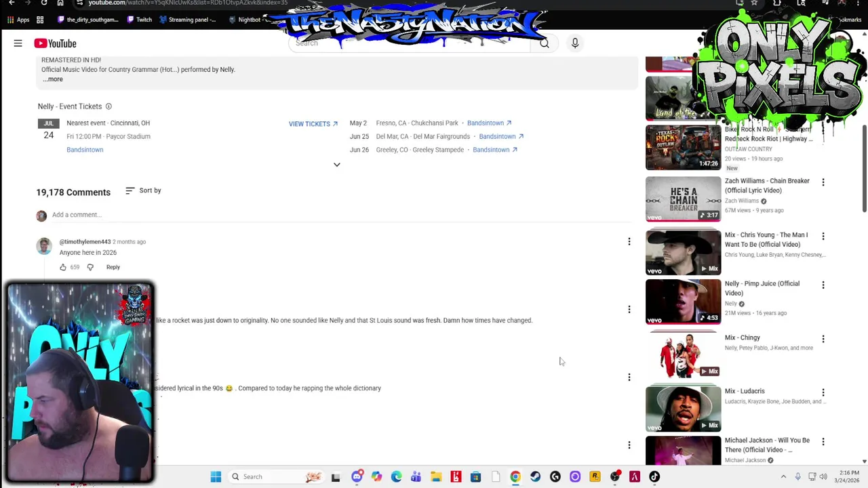Click the Add a comment field

coord(341,215)
